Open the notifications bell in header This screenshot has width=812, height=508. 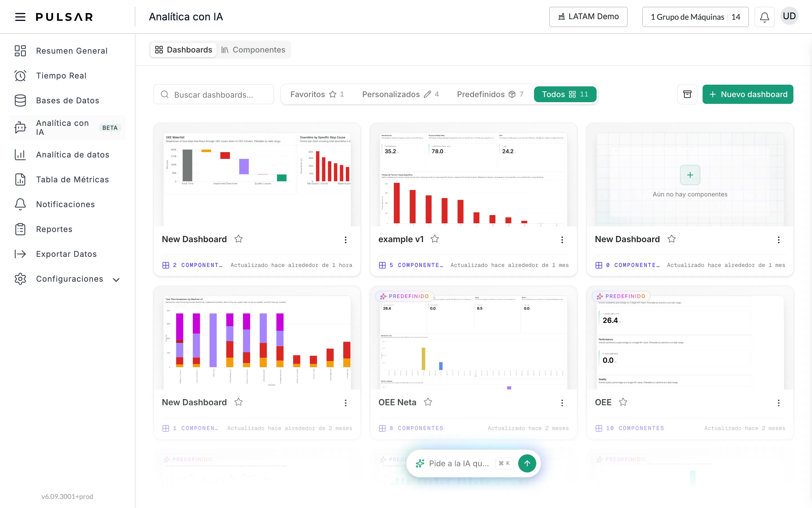pos(764,17)
